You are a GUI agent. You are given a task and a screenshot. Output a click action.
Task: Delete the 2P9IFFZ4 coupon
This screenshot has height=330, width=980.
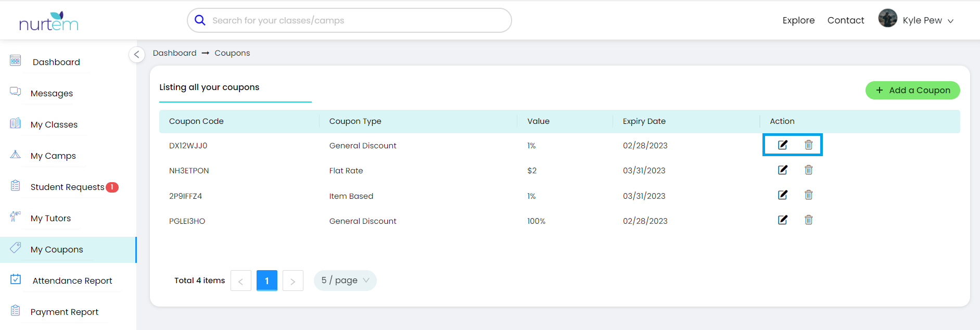808,195
